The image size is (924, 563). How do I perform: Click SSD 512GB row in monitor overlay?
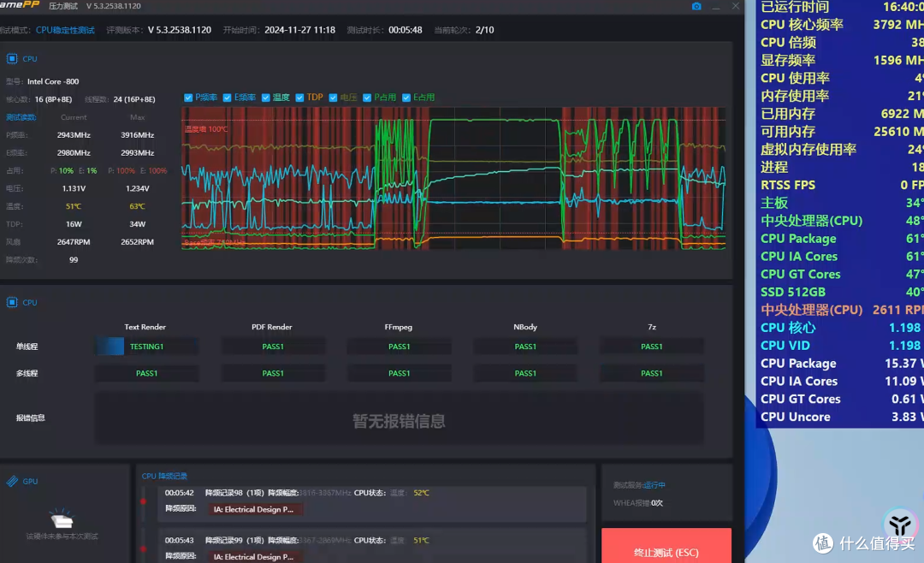tap(842, 292)
